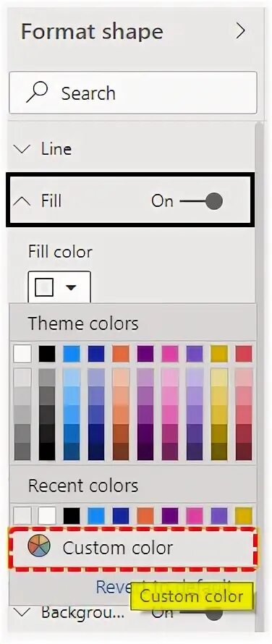Select white theme color swatch
272x644 pixels.
(x=22, y=354)
